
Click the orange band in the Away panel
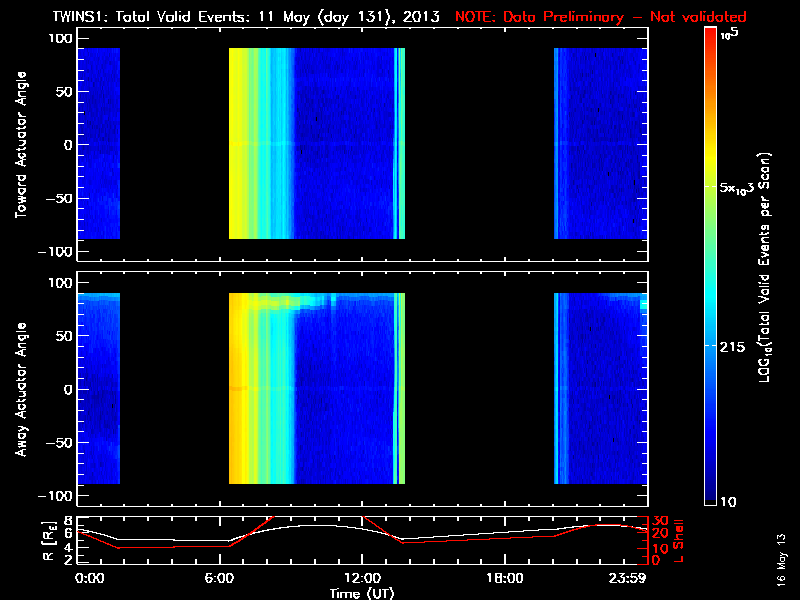(238, 389)
